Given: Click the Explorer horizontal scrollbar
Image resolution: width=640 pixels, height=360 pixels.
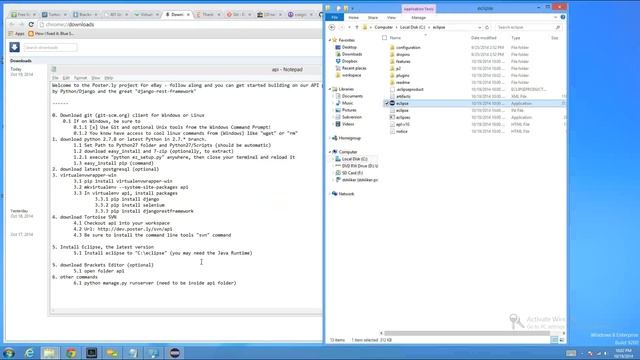Looking at the screenshot, I should (467, 333).
